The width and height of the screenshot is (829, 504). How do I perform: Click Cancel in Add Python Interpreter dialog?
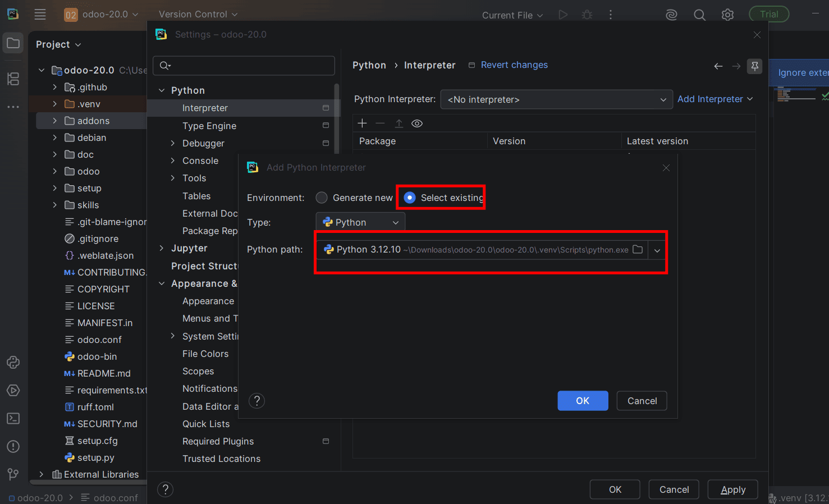642,401
